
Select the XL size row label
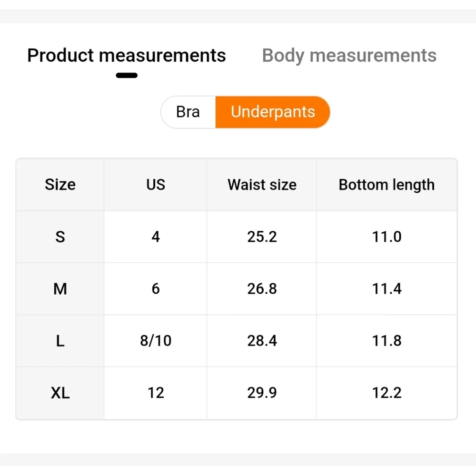coord(60,393)
